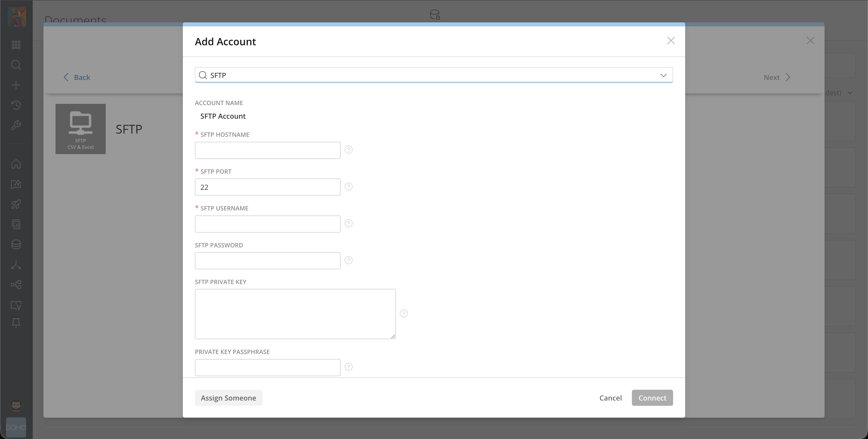Show help for SFTP Username field
Viewport: 868px width, 439px height.
pyautogui.click(x=348, y=223)
